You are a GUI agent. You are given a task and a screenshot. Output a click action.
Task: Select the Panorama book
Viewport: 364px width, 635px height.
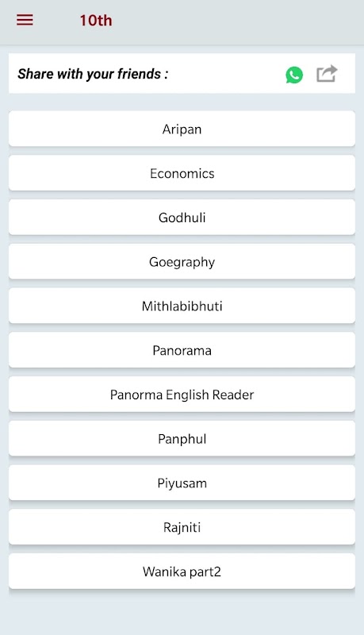coord(182,350)
